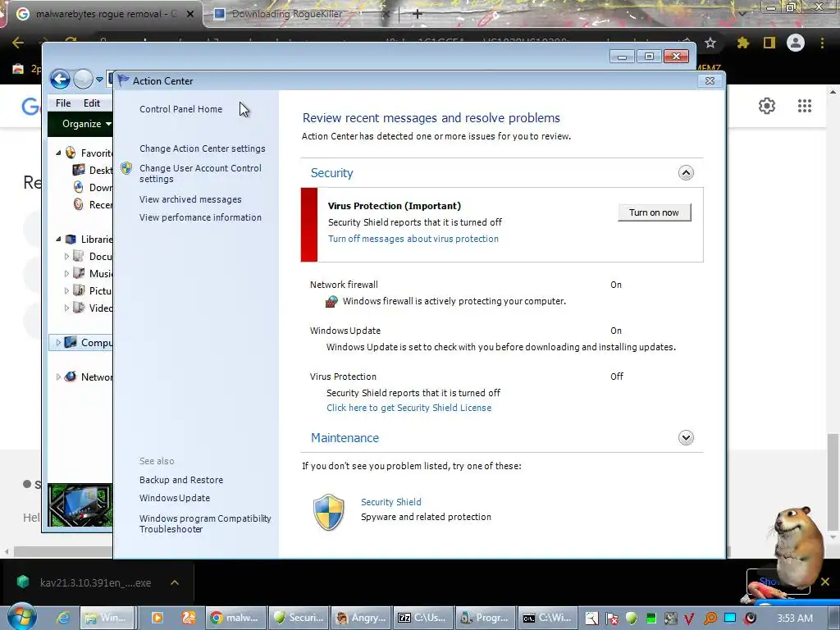
Task: Open UC Browser taskbar icon
Action: click(189, 618)
